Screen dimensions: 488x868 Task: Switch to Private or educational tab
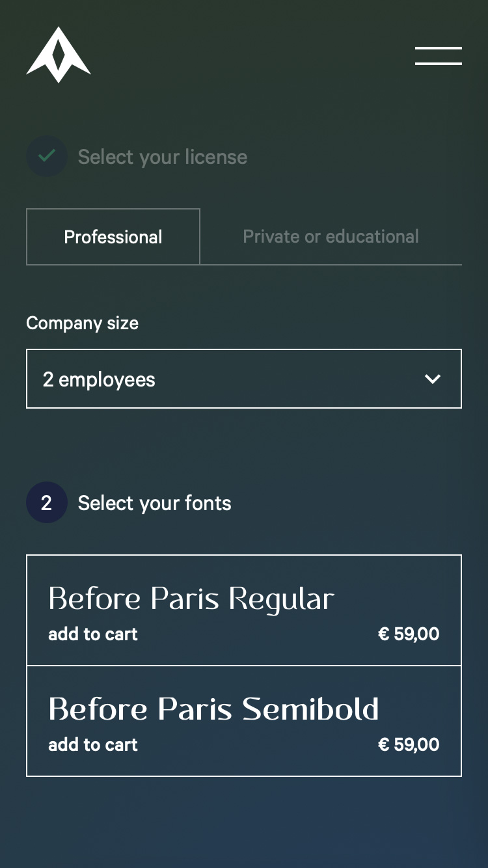(331, 237)
